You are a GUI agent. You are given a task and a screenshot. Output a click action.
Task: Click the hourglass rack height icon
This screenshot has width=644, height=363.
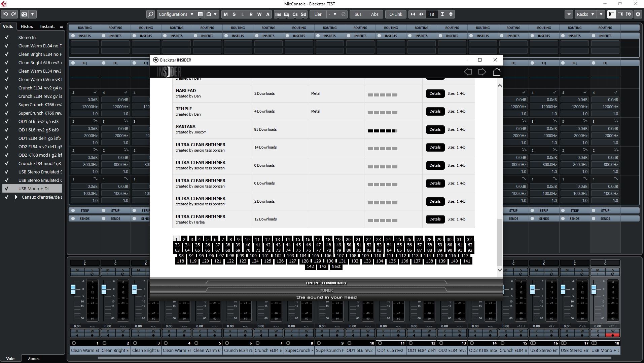click(x=442, y=14)
